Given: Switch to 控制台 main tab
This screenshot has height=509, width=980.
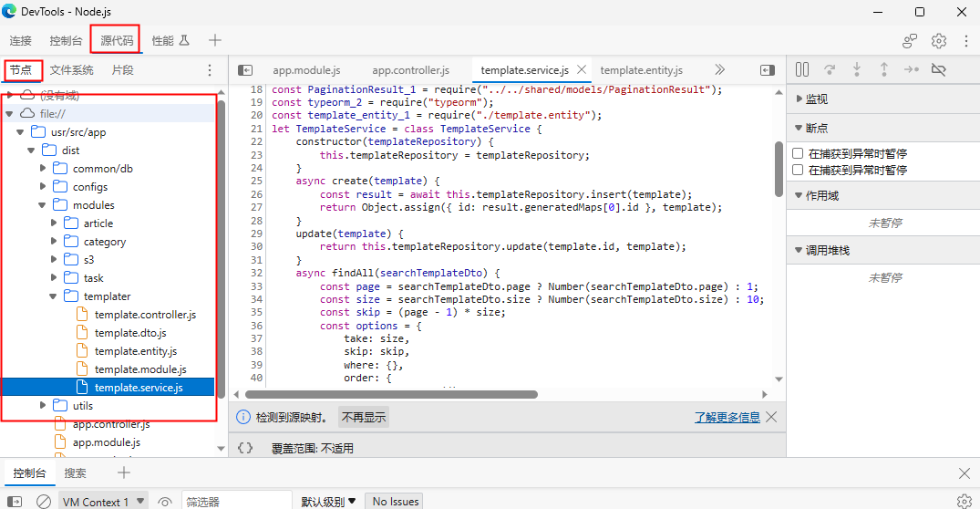Looking at the screenshot, I should [66, 41].
